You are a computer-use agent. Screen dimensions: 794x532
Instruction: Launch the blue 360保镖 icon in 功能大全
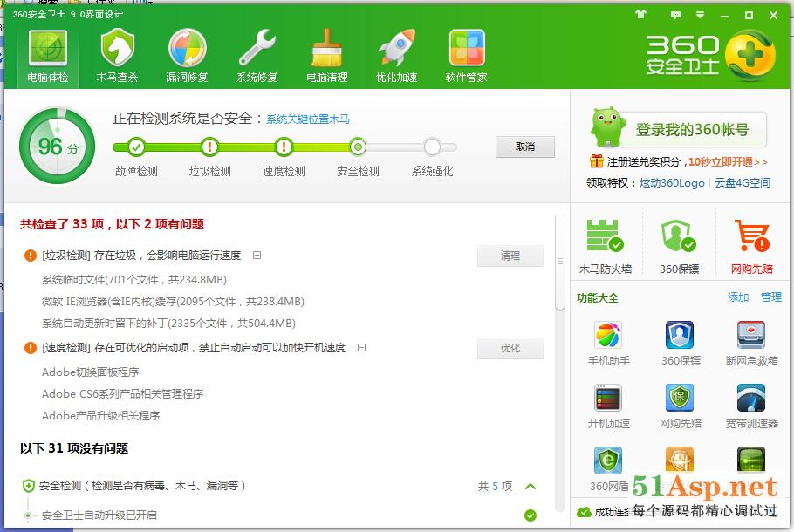tap(680, 335)
